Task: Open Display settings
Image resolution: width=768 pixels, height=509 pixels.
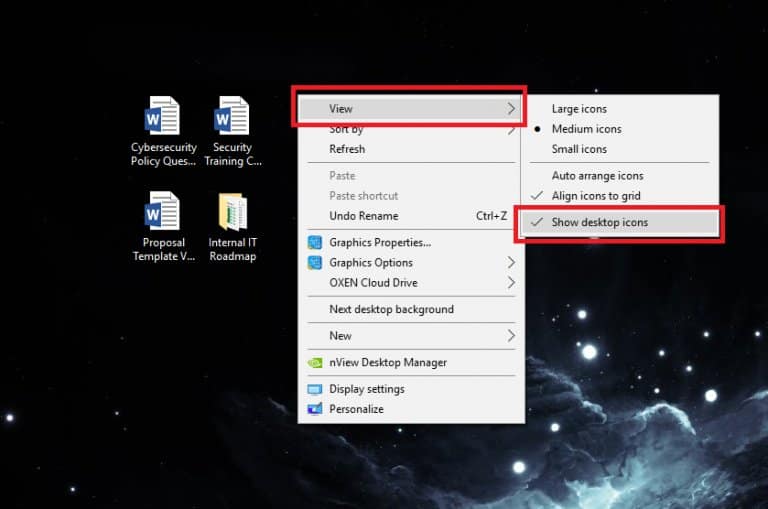Action: 366,389
